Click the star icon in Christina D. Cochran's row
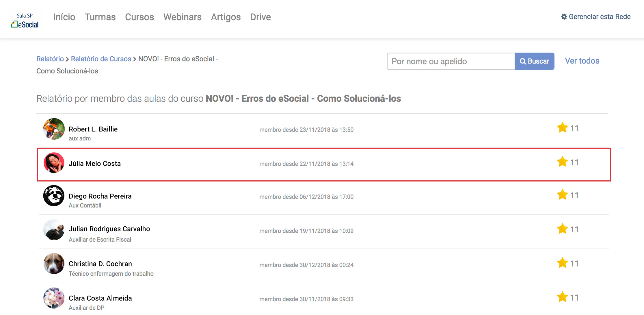Screen dimensions: 644x315 coord(562,263)
